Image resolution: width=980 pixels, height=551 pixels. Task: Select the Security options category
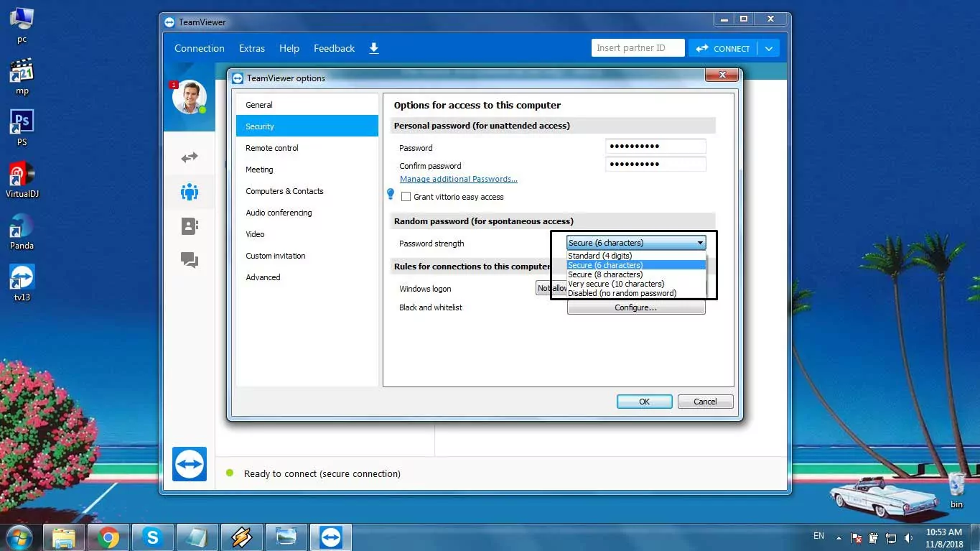tap(307, 126)
